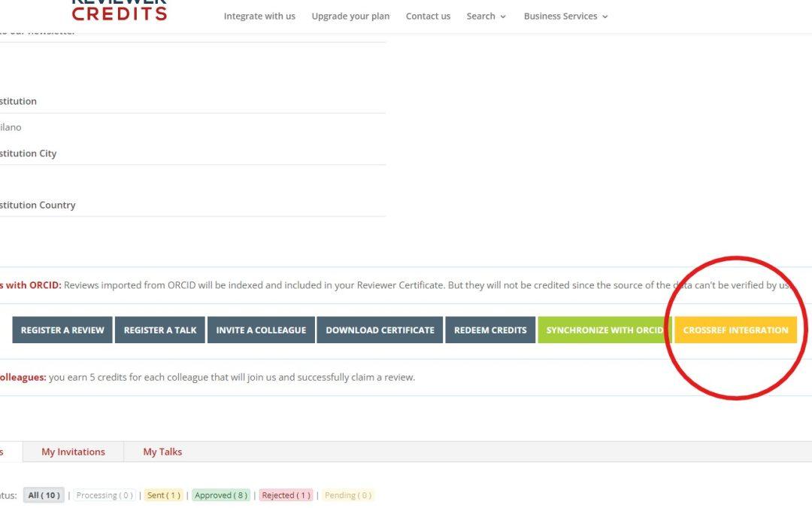The image size is (812, 508).
Task: Filter by Processing (0) status
Action: tap(105, 495)
